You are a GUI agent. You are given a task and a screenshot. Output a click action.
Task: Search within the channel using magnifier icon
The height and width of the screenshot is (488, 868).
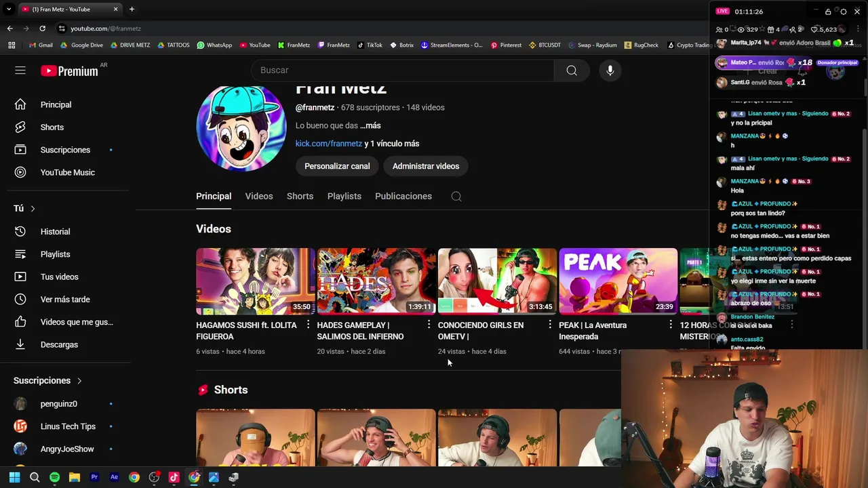pyautogui.click(x=456, y=197)
